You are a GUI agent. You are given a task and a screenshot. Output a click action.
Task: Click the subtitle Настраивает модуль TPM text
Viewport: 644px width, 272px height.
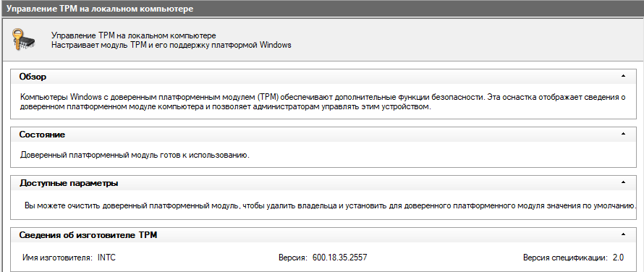(x=171, y=45)
